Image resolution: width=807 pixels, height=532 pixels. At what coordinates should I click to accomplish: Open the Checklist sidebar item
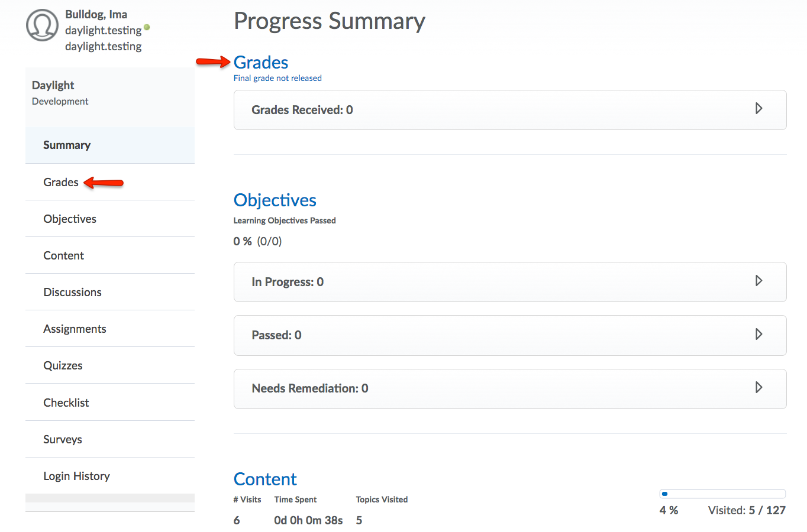pyautogui.click(x=66, y=403)
